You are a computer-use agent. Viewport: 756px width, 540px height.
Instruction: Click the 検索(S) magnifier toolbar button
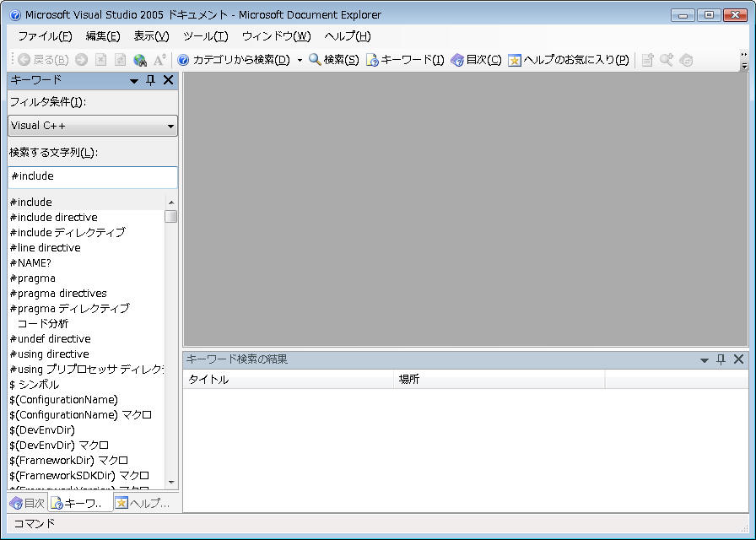(x=333, y=60)
